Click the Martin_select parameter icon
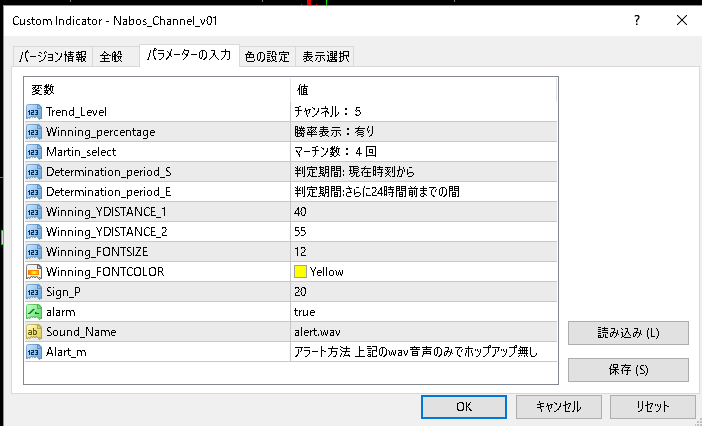 click(x=34, y=152)
